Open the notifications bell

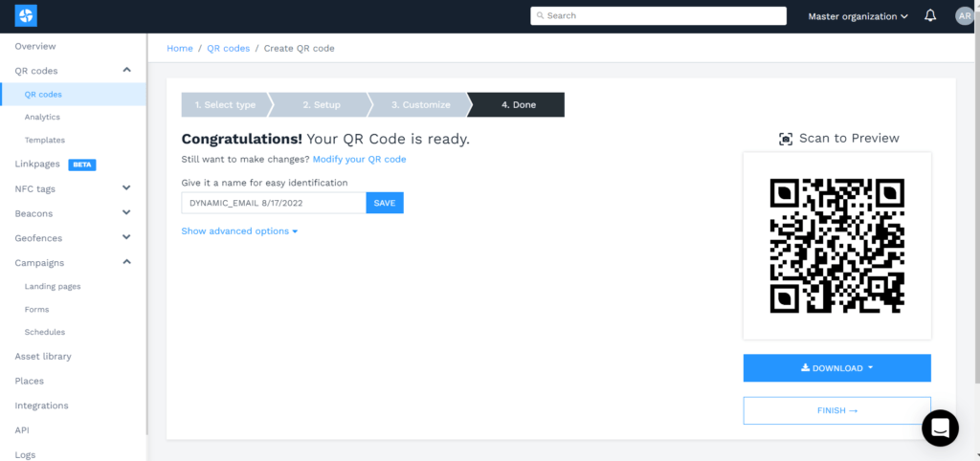tap(930, 15)
